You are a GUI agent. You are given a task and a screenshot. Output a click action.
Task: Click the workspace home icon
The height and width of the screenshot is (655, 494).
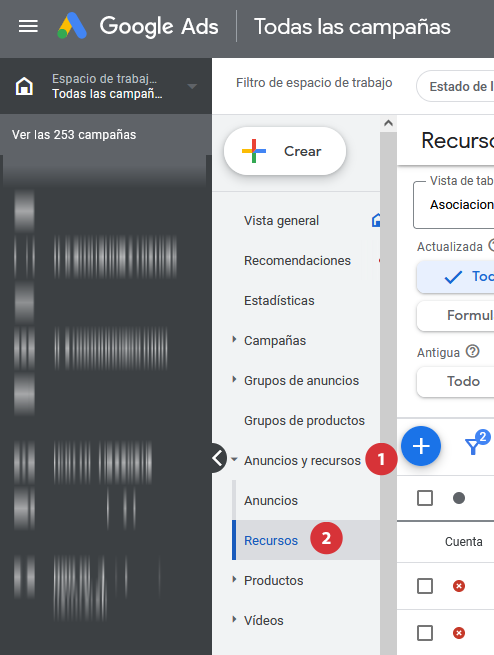point(24,86)
